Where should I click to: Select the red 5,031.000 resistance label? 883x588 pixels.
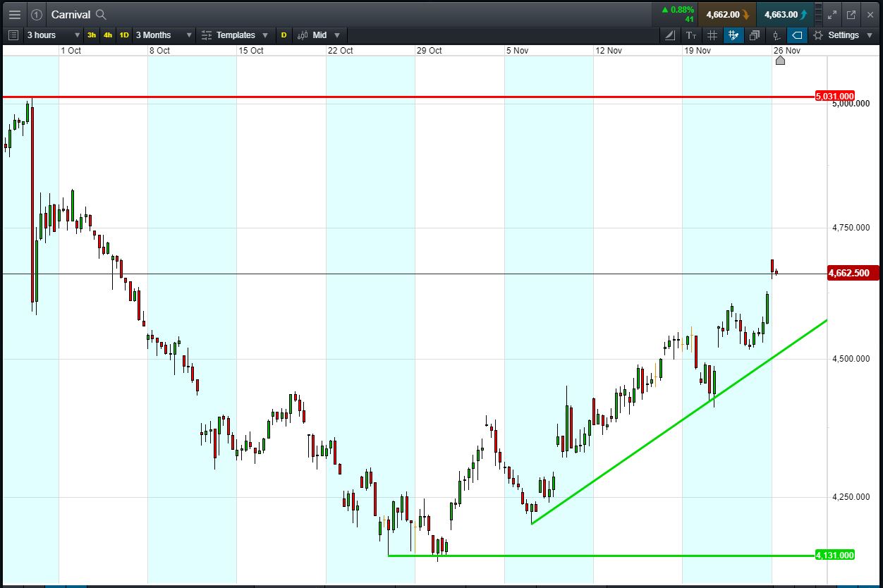(x=835, y=96)
